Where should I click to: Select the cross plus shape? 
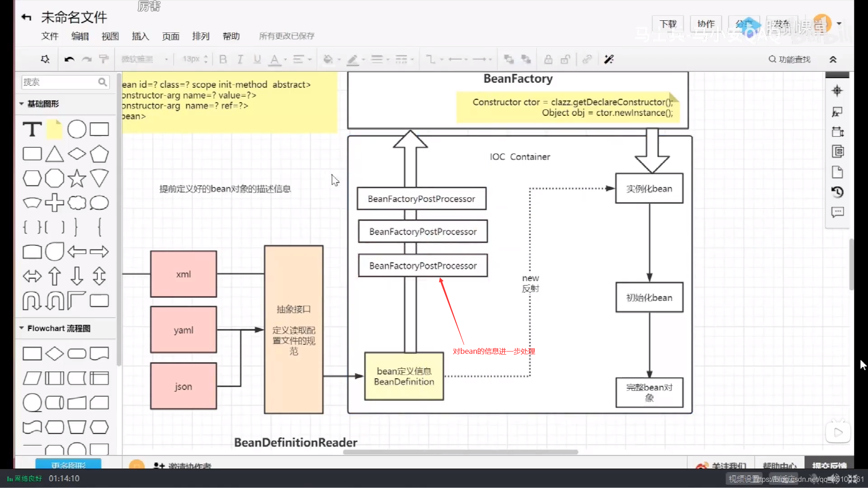click(x=54, y=202)
